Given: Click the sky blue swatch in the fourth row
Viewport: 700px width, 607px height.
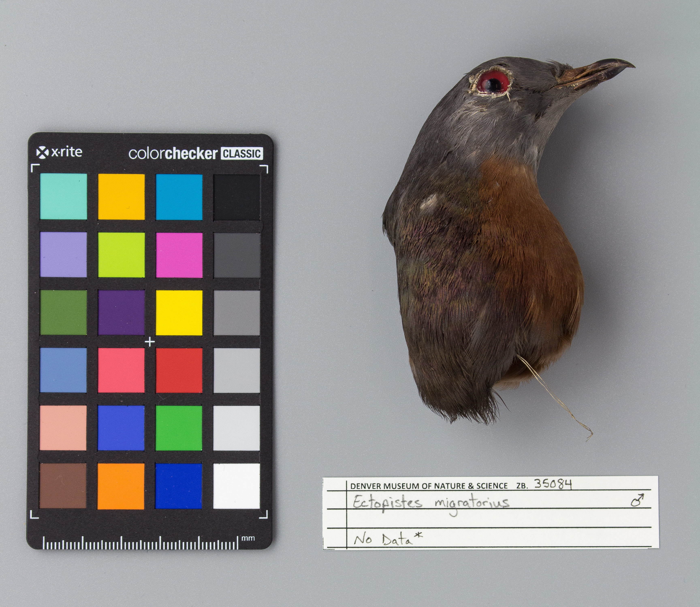Looking at the screenshot, I should 63,370.
